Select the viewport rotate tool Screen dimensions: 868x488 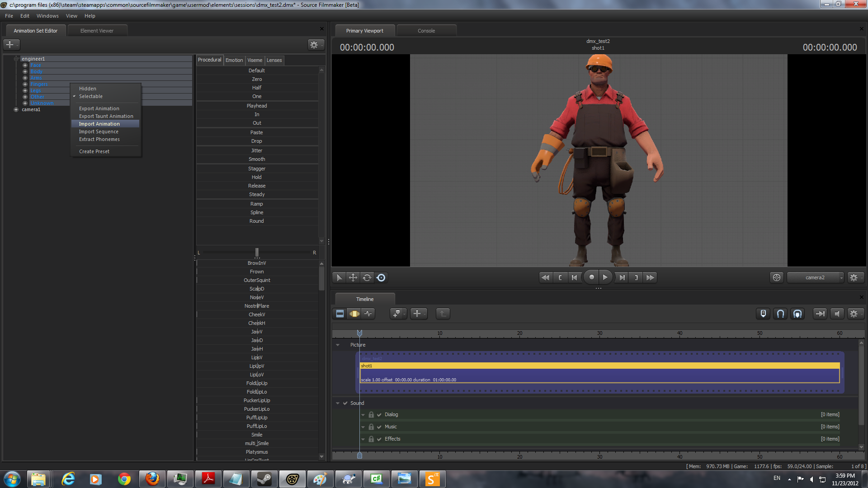[x=367, y=277]
